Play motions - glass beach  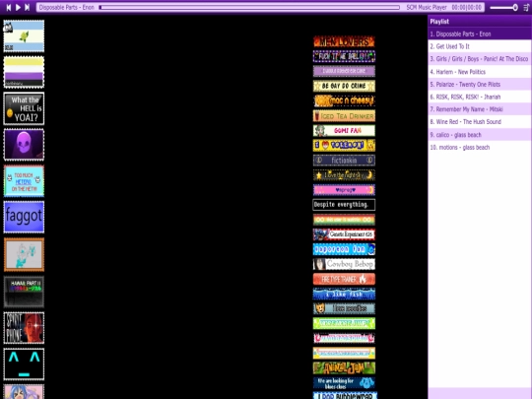click(480, 147)
